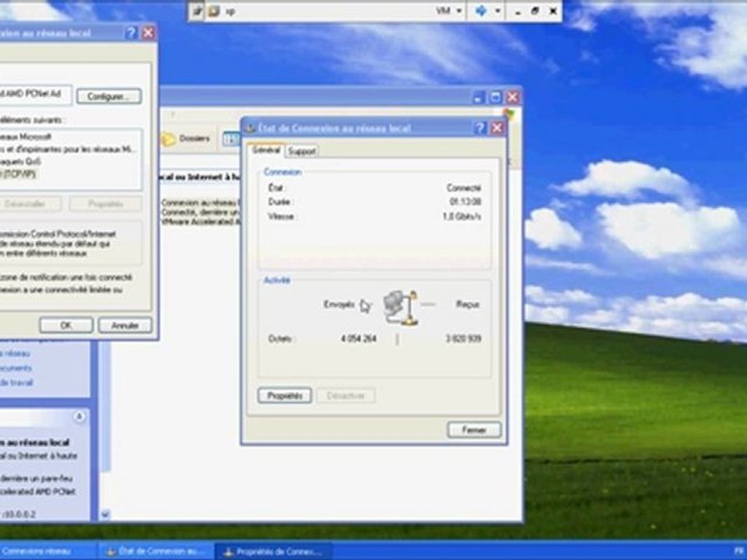Screen dimensions: 747x560
Task: Click the help question mark in the Propriétés dialog
Action: [131, 33]
